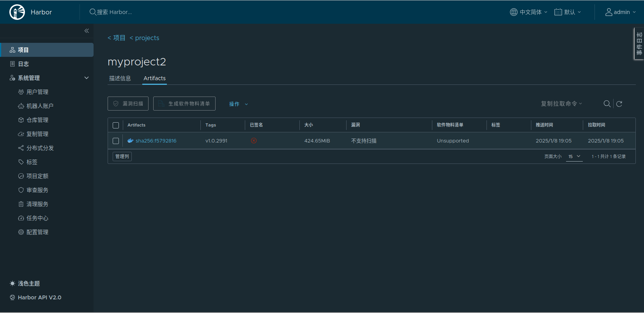Check the sha256:f5792816 row checkbox
Image resolution: width=644 pixels, height=313 pixels.
click(x=116, y=141)
